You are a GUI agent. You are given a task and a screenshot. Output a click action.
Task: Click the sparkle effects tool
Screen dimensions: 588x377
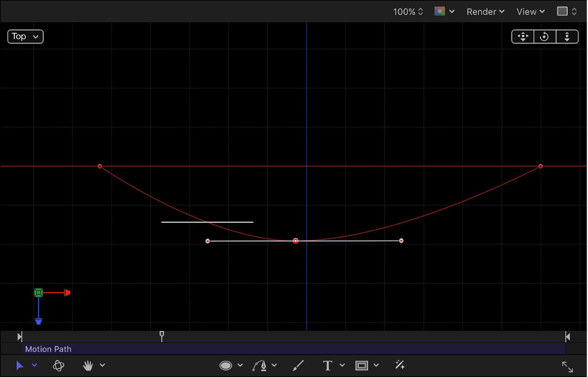400,365
